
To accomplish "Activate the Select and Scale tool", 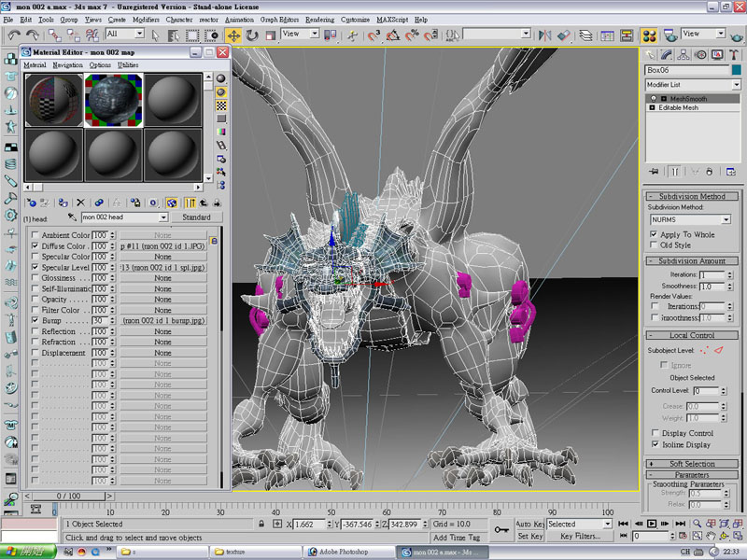I will tap(270, 35).
